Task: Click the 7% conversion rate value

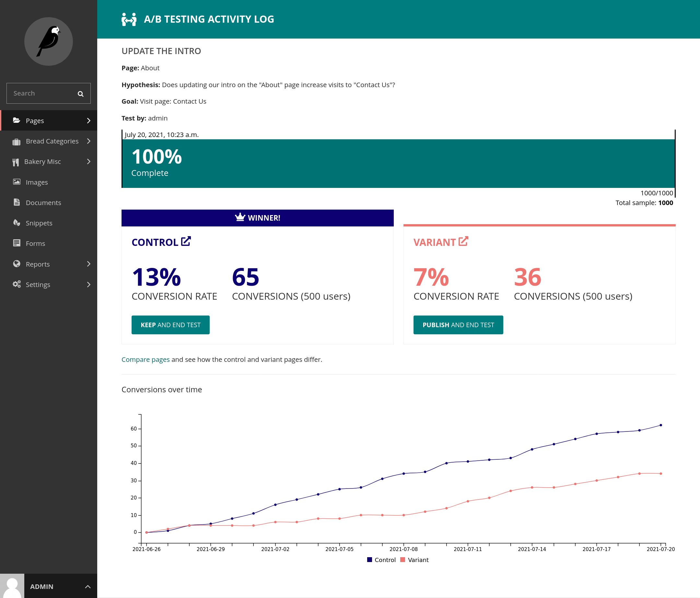Action: [x=431, y=277]
